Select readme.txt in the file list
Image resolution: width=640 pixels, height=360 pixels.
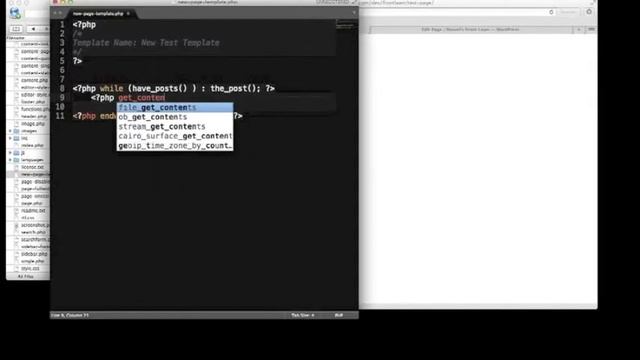[x=32, y=211]
